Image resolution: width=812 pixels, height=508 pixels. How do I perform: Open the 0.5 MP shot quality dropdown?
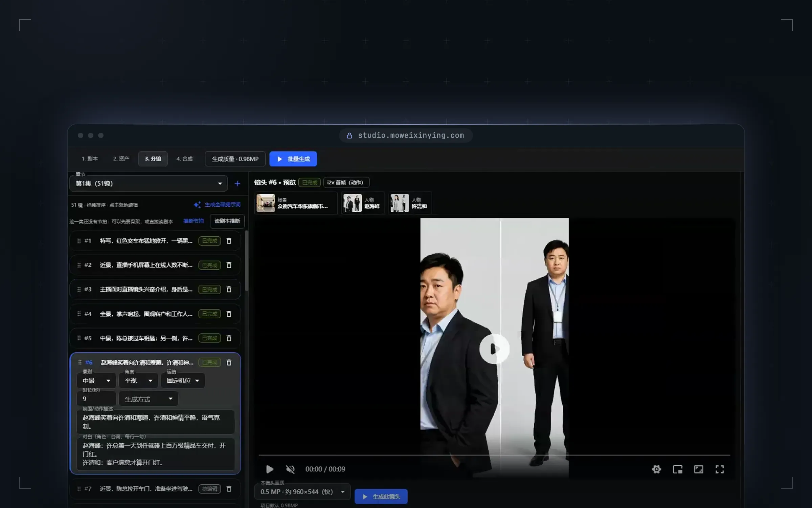302,492
